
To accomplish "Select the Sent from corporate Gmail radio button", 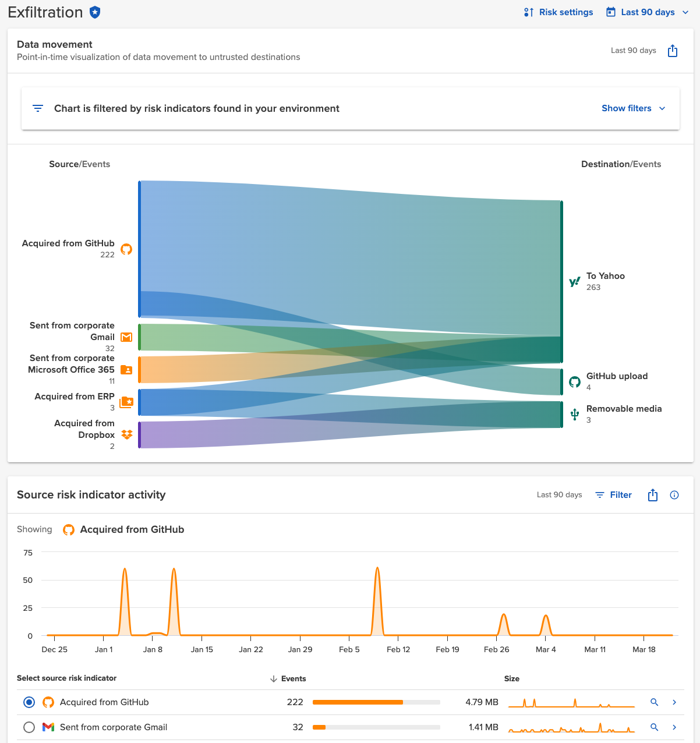I will point(29,727).
